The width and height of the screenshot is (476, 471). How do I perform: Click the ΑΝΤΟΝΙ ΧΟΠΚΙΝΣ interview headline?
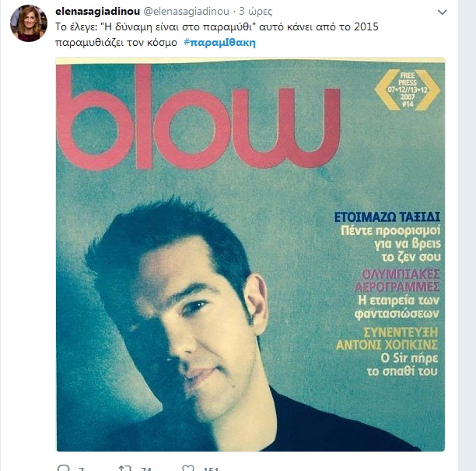(387, 345)
